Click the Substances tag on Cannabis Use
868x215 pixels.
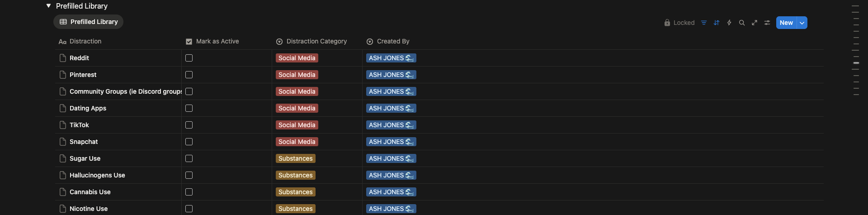pos(295,192)
